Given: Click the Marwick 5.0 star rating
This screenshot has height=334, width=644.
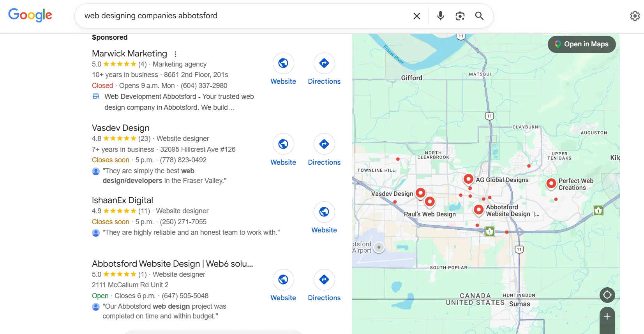Looking at the screenshot, I should (119, 64).
